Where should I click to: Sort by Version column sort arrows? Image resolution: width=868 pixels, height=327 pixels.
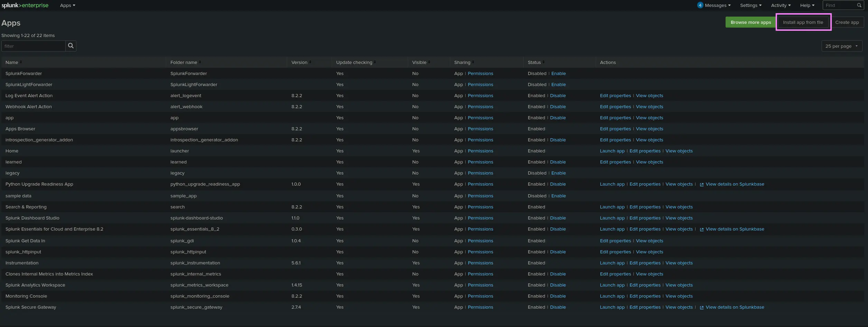(310, 62)
